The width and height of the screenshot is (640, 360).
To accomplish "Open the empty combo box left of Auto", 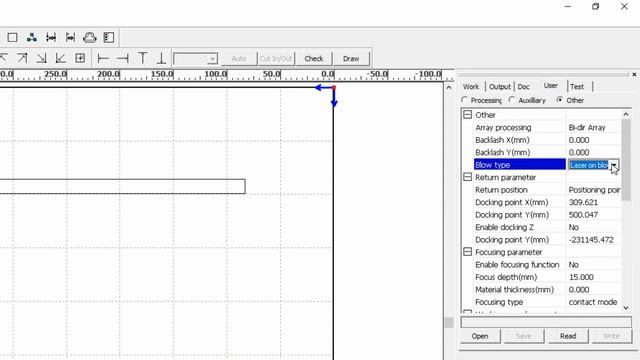I will [x=196, y=59].
